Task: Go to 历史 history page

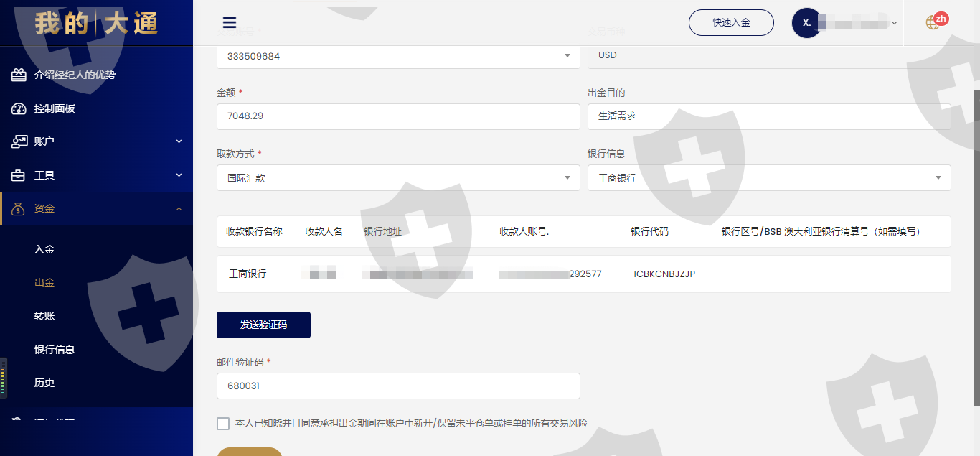Action: pos(44,383)
